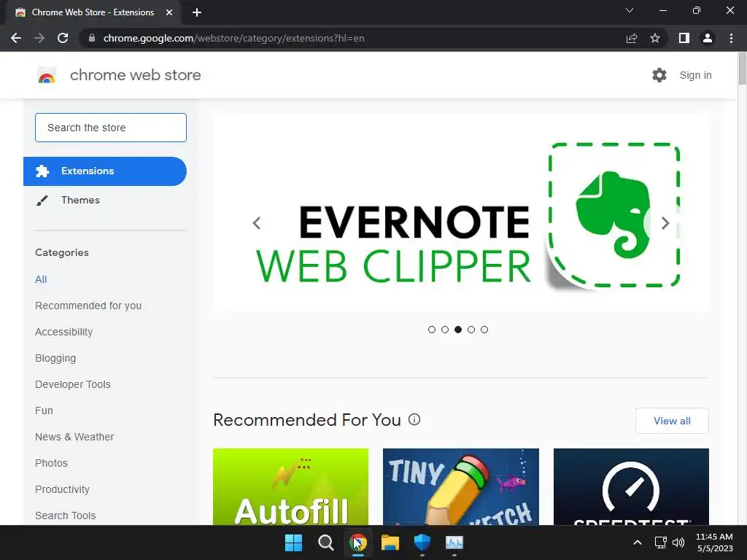Click the Sign in link
The width and height of the screenshot is (747, 560).
click(x=695, y=75)
